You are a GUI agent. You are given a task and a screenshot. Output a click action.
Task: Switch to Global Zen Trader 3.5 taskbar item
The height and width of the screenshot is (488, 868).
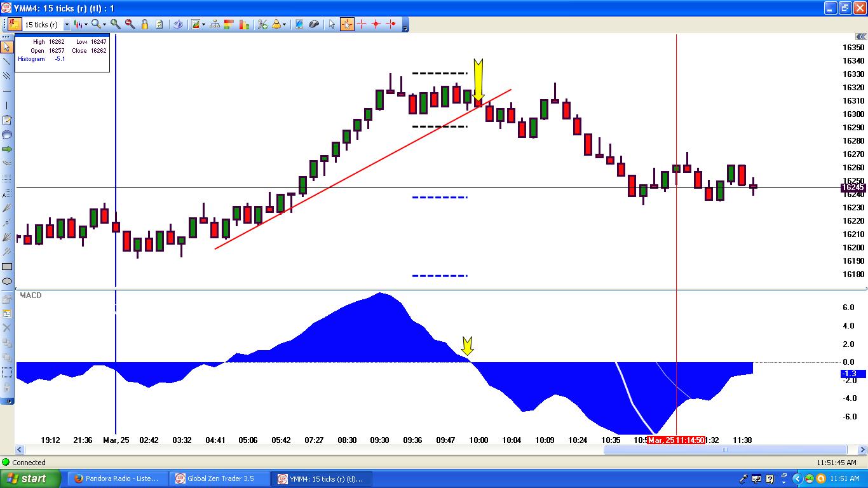(220, 478)
